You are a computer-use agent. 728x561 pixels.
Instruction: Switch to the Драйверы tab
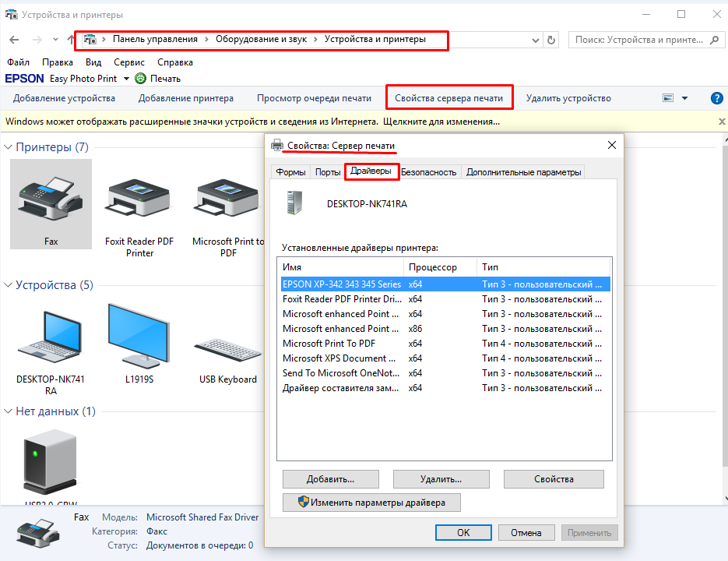pos(371,171)
